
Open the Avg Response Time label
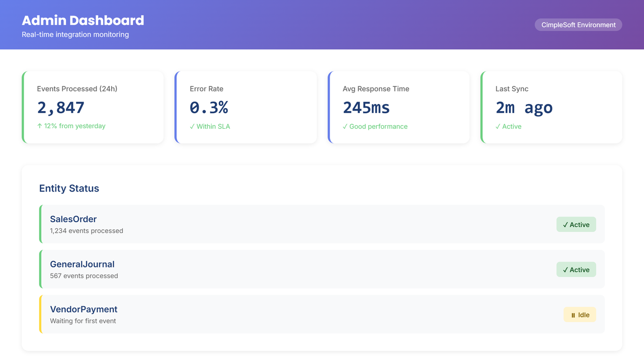(376, 89)
